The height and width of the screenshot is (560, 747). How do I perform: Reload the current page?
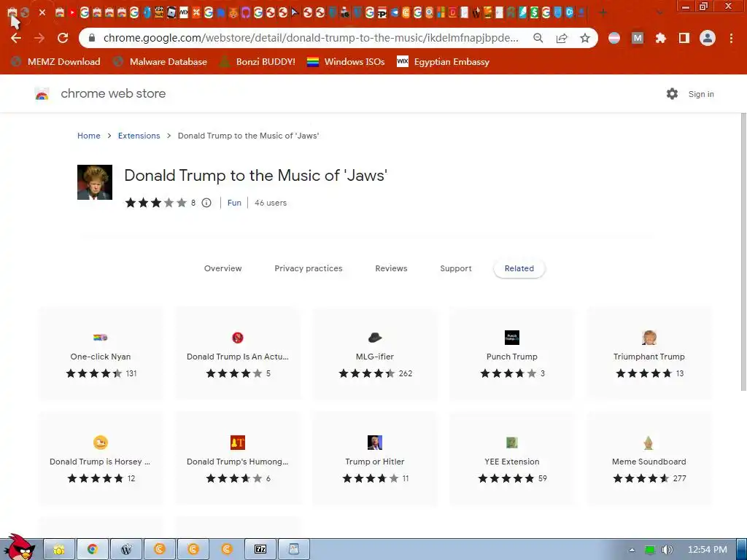click(x=63, y=38)
